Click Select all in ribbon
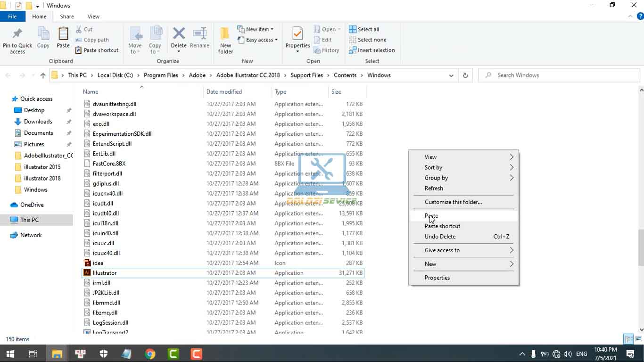644x362 pixels. tap(364, 29)
